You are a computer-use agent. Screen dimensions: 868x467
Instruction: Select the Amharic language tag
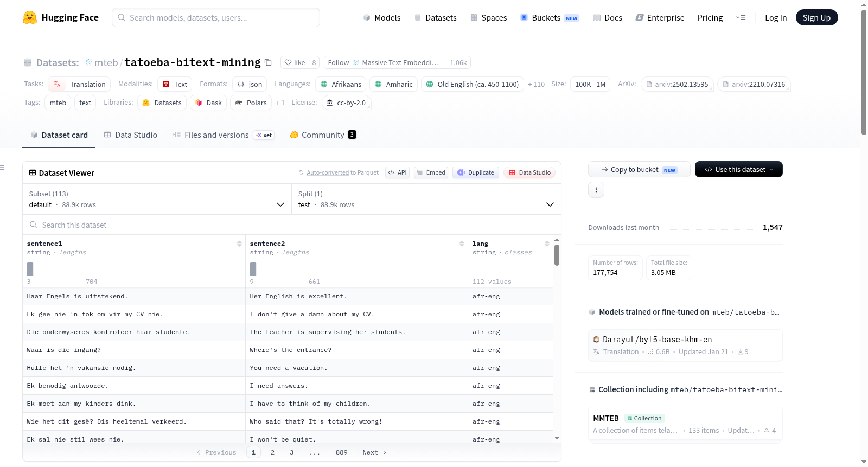[394, 84]
